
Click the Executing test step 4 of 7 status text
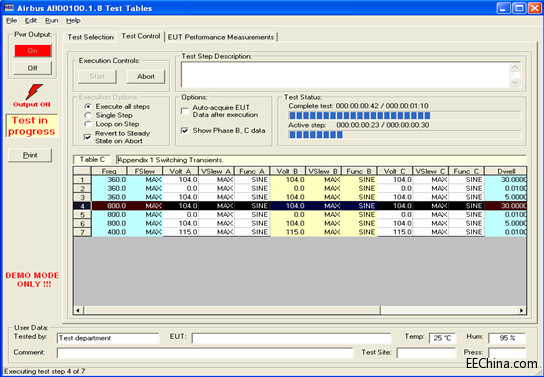tap(44, 371)
